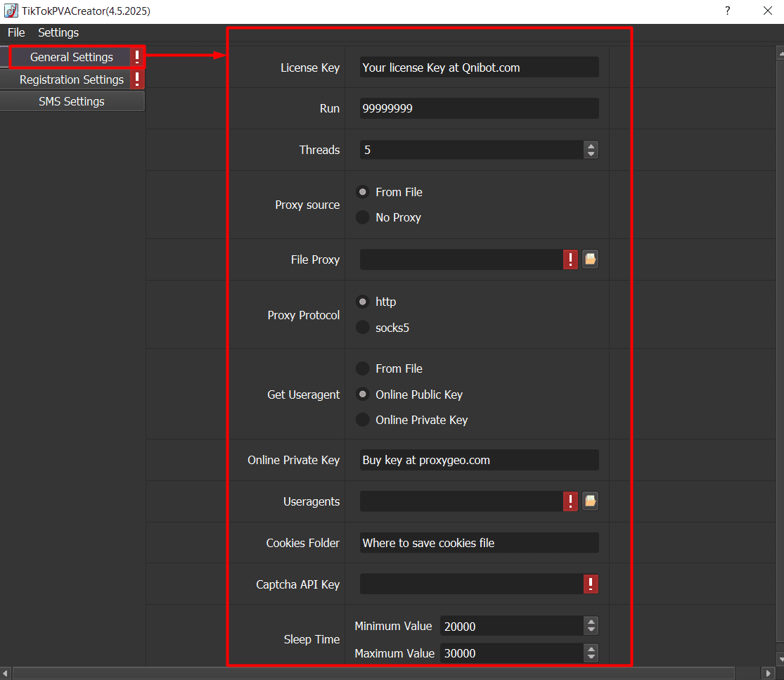This screenshot has width=784, height=680.
Task: Click the File Proxy red warning icon
Action: pyautogui.click(x=570, y=259)
